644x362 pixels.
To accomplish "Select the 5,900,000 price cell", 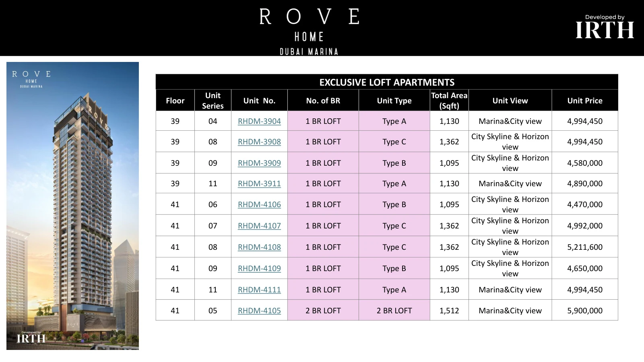I will click(x=585, y=311).
